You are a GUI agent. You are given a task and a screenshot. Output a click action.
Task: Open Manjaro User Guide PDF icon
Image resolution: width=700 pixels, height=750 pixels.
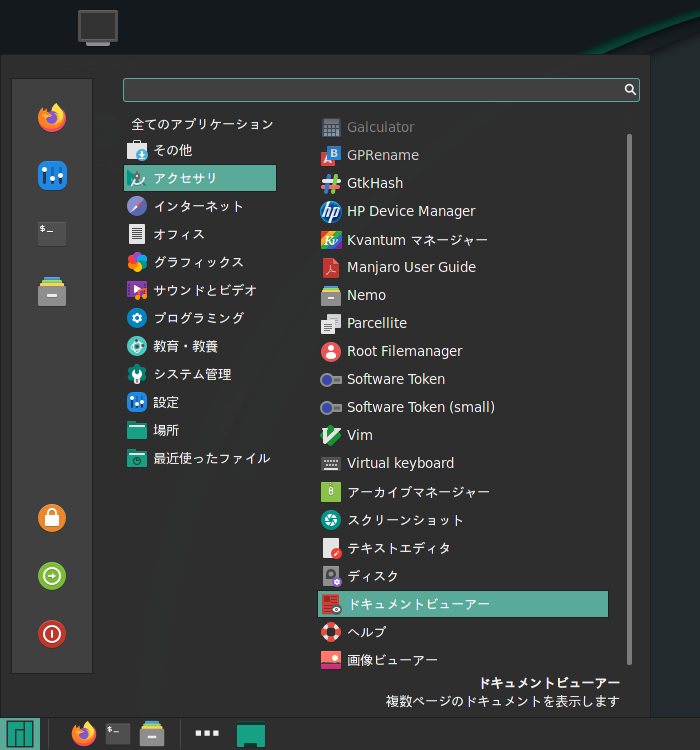[331, 267]
